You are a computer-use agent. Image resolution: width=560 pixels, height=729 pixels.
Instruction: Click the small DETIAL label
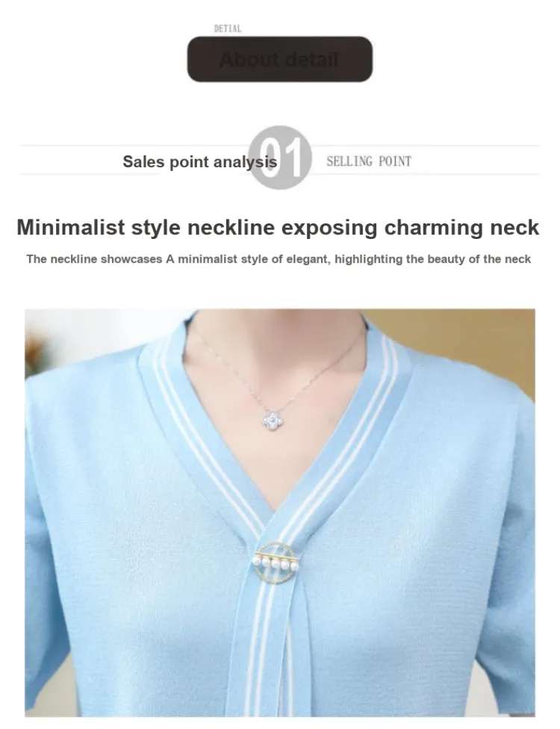(x=228, y=28)
